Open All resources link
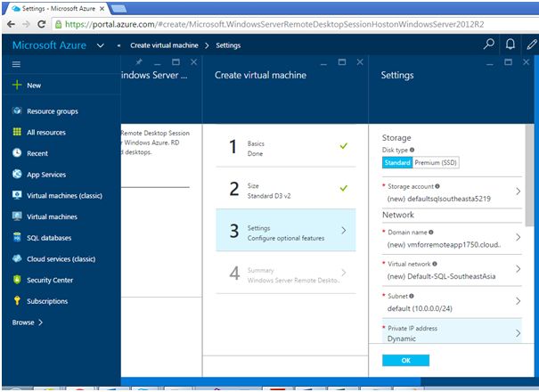539x392 pixels. coord(46,133)
